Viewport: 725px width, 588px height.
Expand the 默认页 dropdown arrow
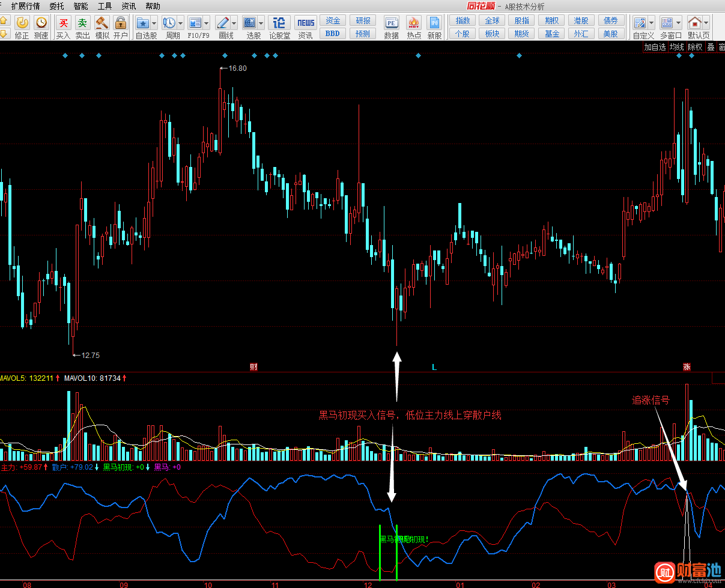tap(706, 23)
